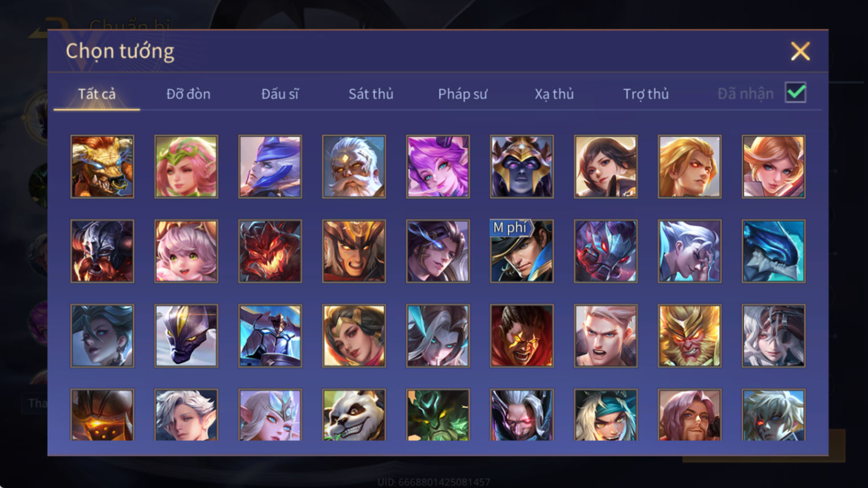Viewport: 868px width, 488px height.
Task: Switch to the Trợ thủ tab
Action: pyautogui.click(x=646, y=94)
